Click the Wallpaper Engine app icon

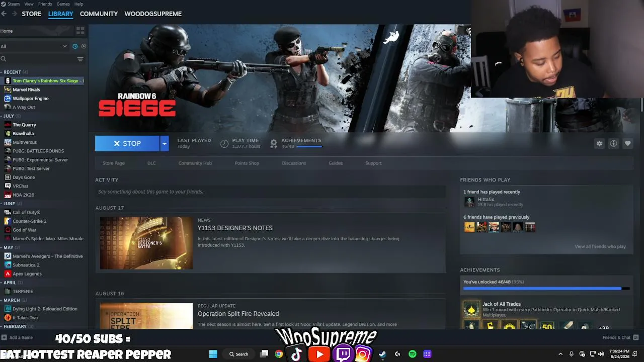click(8, 99)
